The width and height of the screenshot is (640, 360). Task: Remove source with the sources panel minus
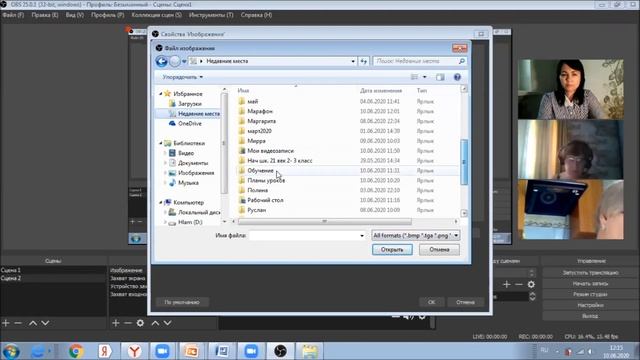tap(128, 323)
